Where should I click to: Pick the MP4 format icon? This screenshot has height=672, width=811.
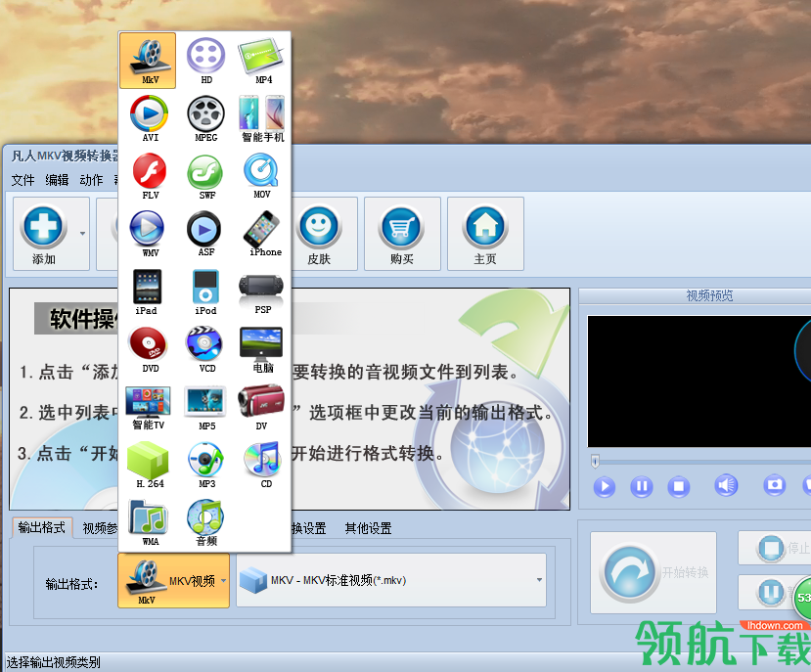click(x=262, y=61)
